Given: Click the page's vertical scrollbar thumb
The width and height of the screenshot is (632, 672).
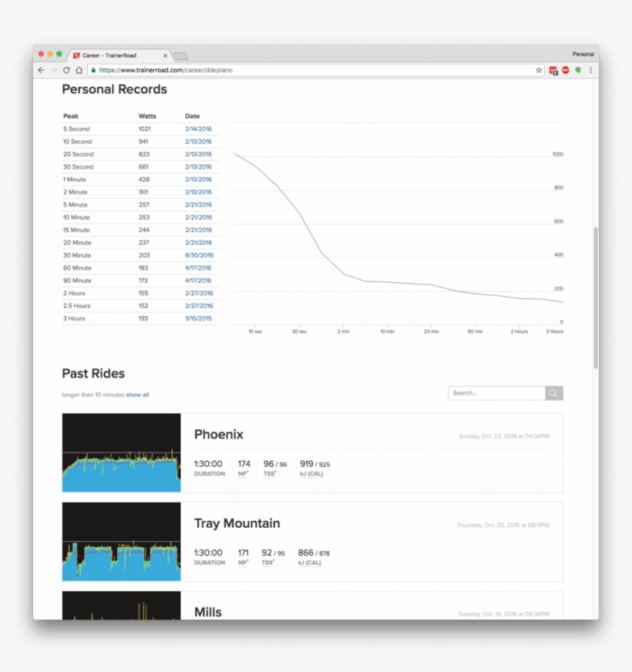Looking at the screenshot, I should click(595, 297).
